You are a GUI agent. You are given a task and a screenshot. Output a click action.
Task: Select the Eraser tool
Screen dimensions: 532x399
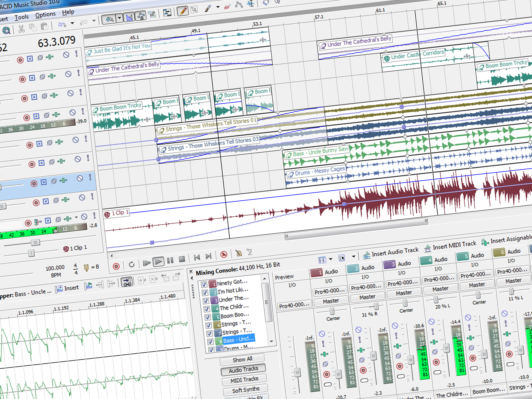[x=227, y=6]
